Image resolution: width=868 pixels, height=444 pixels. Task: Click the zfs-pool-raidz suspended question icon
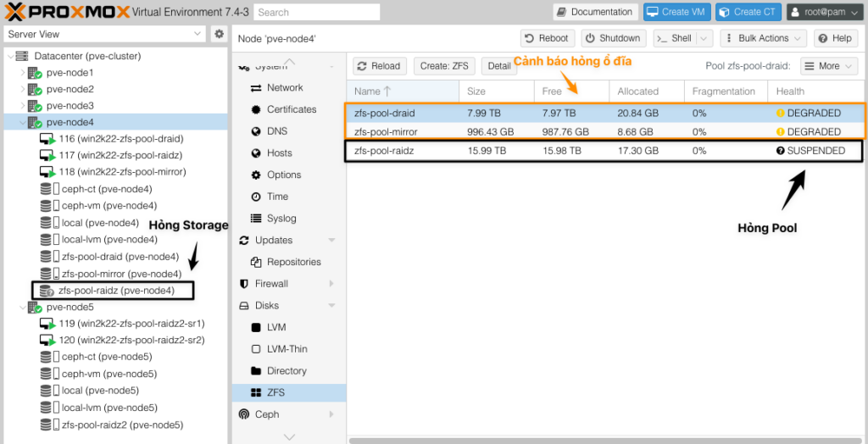tap(781, 151)
